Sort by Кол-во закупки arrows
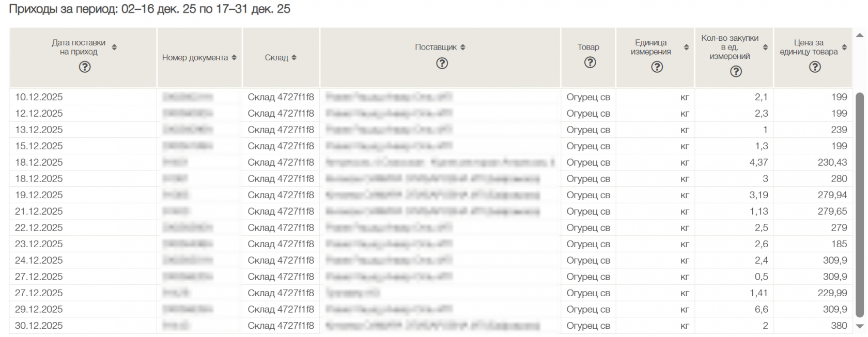 (x=765, y=47)
